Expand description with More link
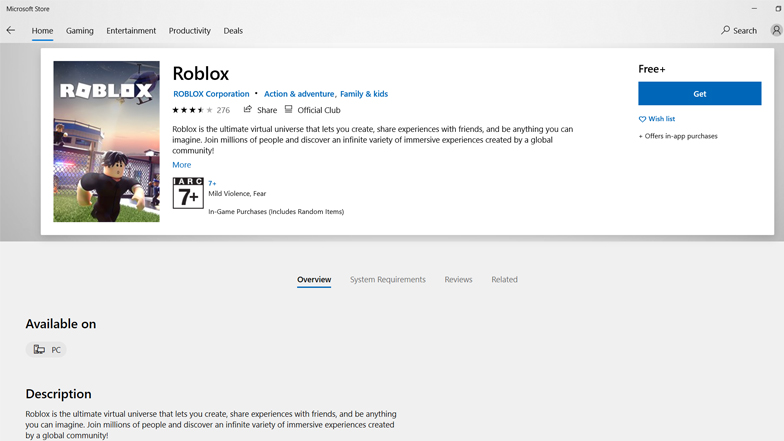 coord(182,164)
